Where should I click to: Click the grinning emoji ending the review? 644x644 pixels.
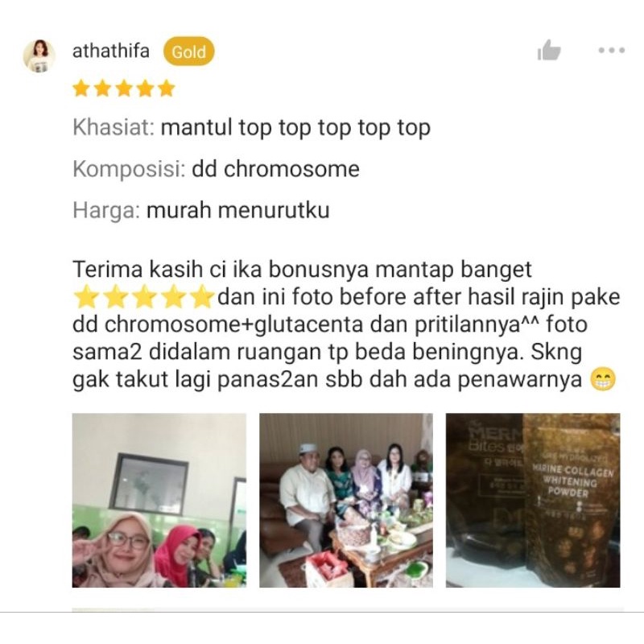[602, 379]
